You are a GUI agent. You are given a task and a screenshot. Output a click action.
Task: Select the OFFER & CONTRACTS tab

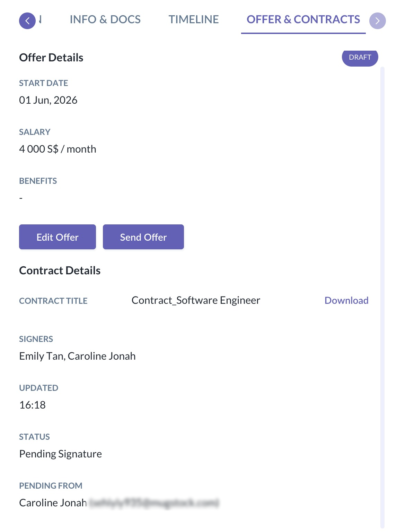[303, 19]
